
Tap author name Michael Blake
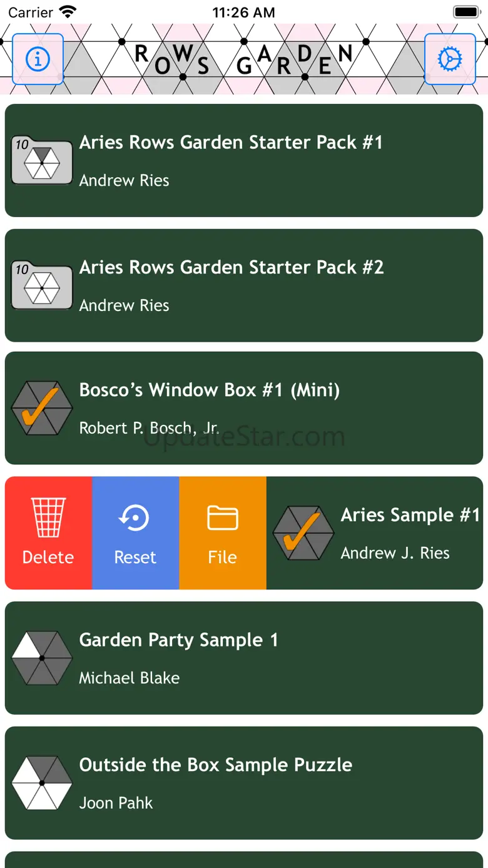[x=129, y=678]
